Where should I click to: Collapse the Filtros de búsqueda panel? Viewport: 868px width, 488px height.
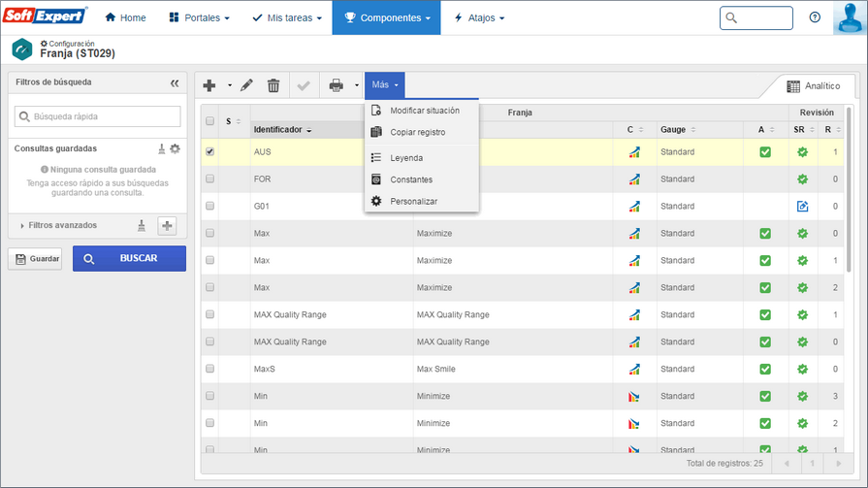tap(175, 83)
